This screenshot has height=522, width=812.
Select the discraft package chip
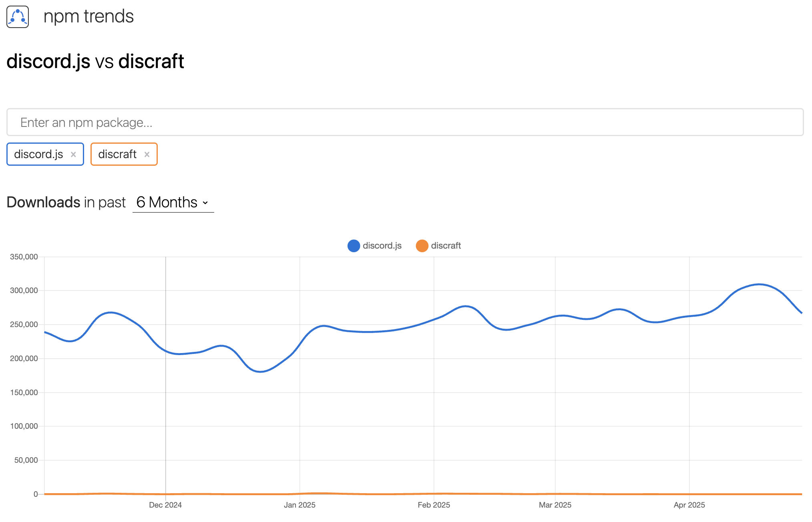tap(117, 155)
